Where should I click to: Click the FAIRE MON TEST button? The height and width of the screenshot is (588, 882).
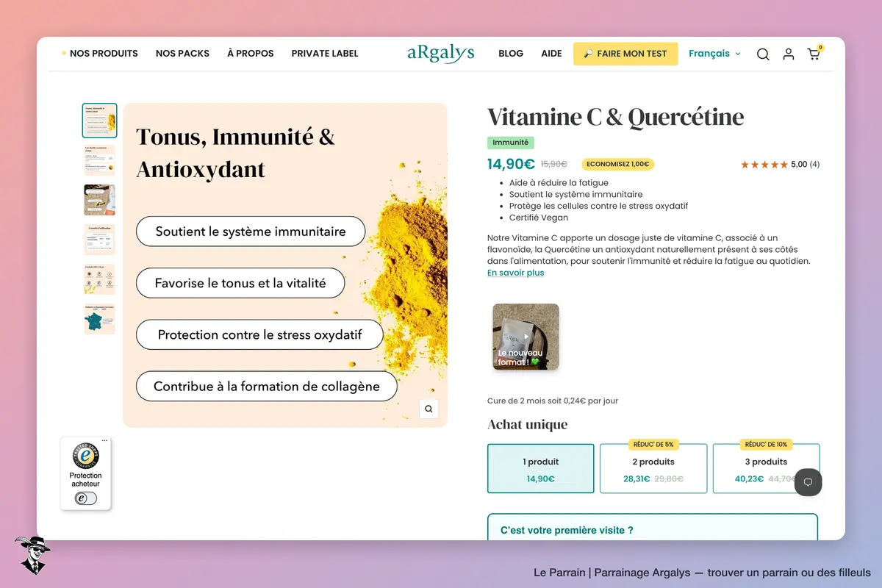(625, 54)
